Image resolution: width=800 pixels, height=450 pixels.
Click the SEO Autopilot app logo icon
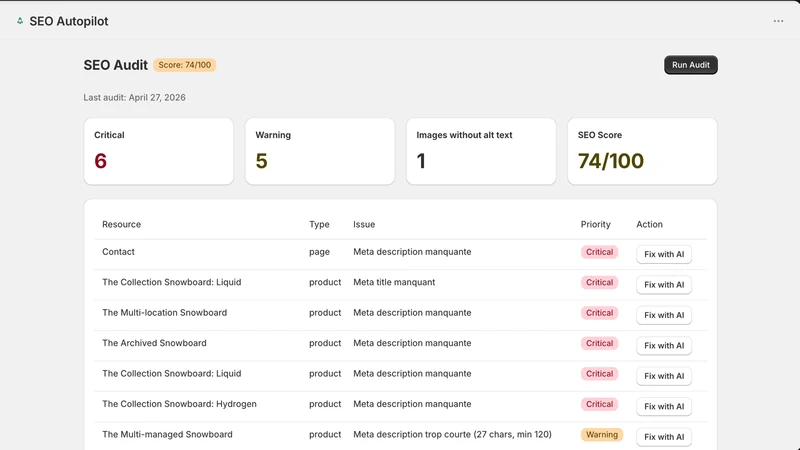click(x=20, y=21)
